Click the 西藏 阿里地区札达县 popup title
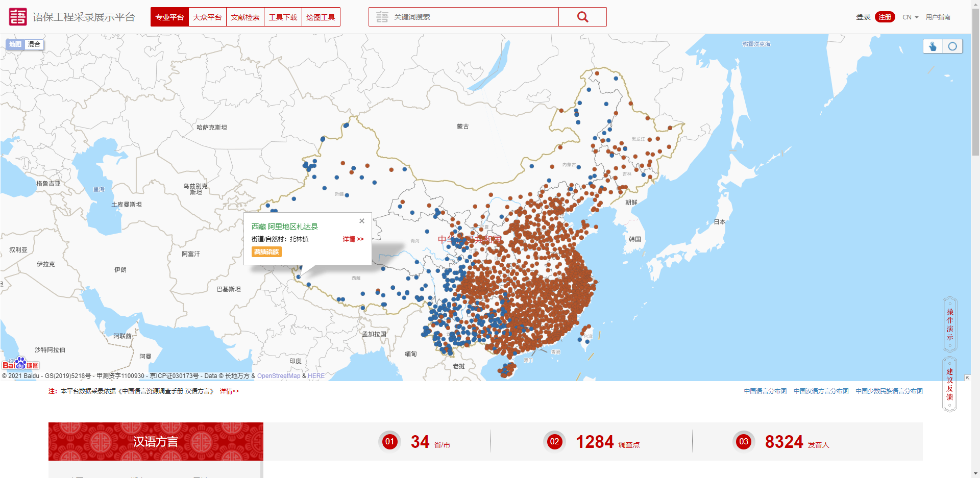The width and height of the screenshot is (980, 478). 285,227
